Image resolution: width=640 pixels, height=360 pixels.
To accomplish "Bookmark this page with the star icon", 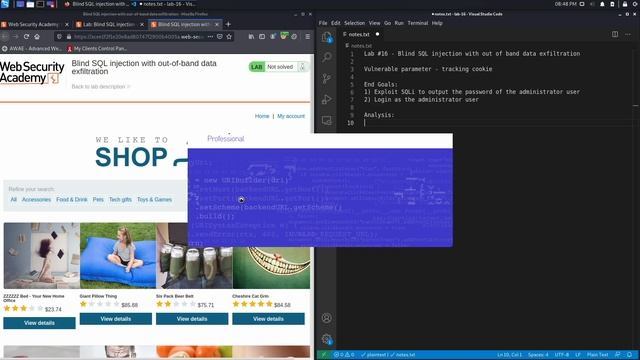I will [229, 36].
